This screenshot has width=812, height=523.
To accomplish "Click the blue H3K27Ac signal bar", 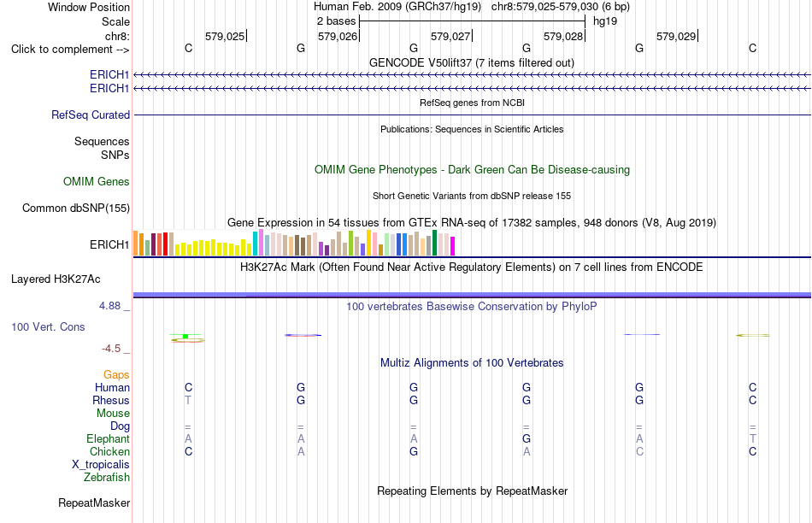I will click(472, 295).
